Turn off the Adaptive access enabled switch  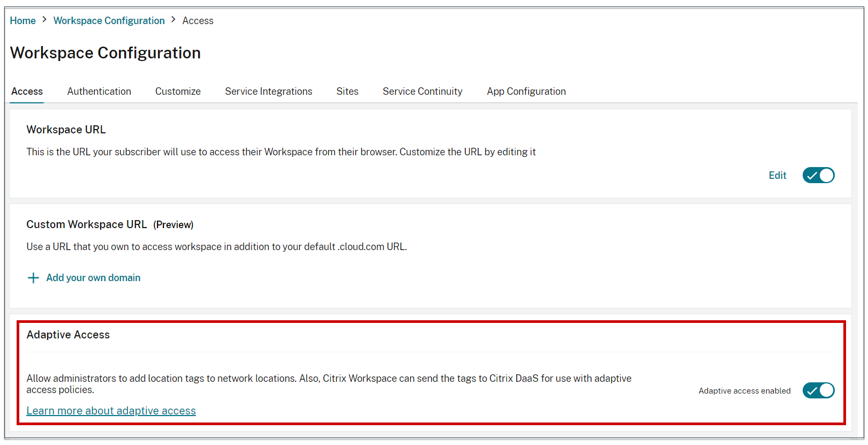coord(818,390)
